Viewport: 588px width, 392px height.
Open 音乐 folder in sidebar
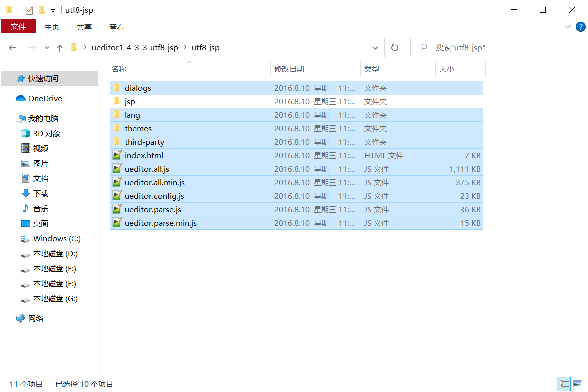[40, 209]
